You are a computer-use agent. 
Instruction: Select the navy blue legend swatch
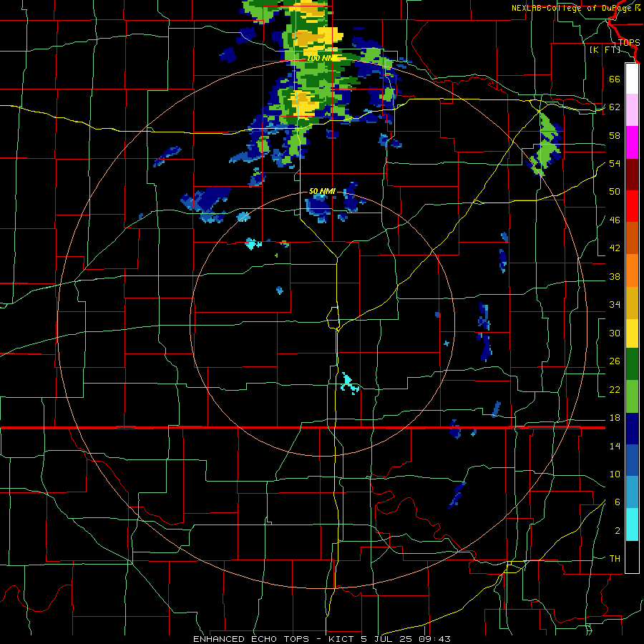point(632,429)
